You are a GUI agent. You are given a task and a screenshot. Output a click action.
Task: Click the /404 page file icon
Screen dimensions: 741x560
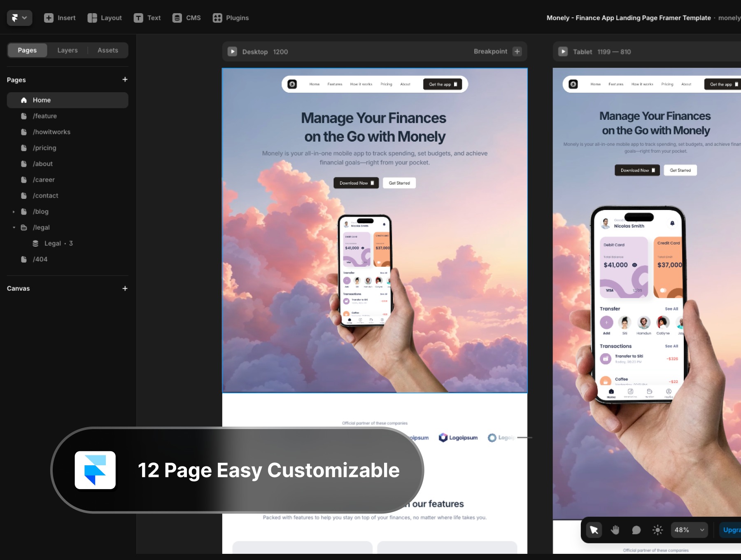[24, 259]
